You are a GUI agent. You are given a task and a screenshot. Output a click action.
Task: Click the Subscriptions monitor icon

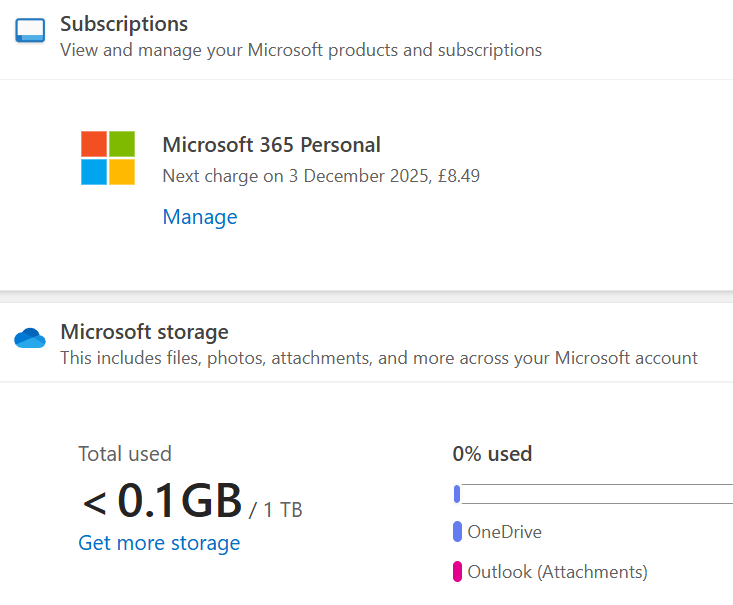[30, 31]
